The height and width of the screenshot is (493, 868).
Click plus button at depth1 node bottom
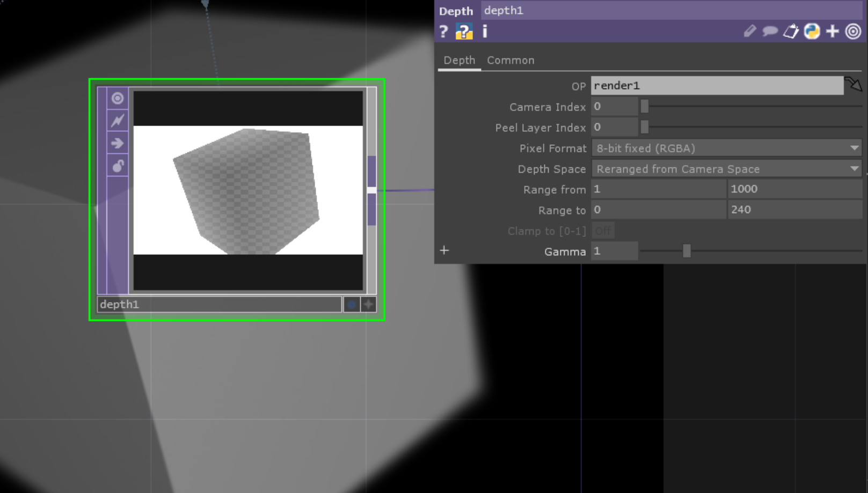(x=368, y=305)
